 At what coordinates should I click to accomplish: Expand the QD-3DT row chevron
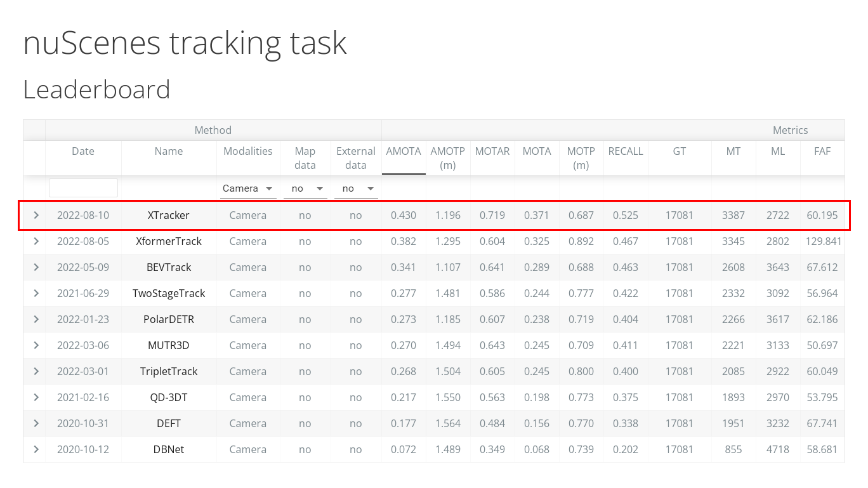tap(36, 397)
